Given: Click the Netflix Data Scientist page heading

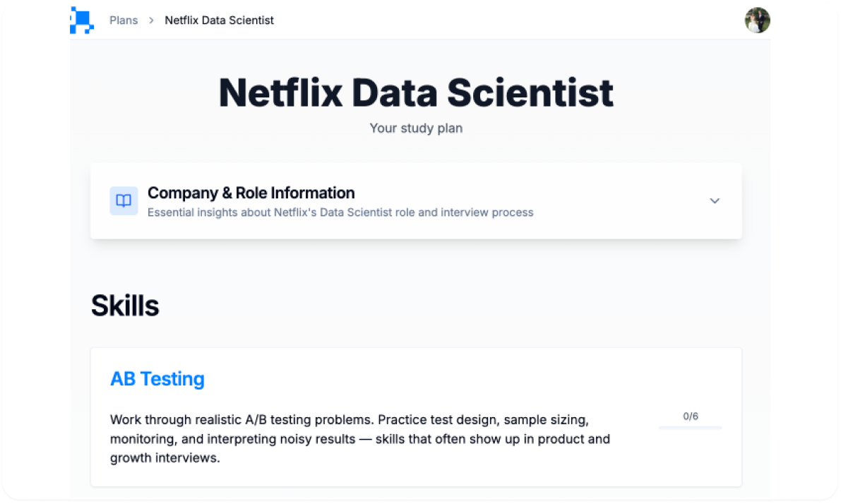Looking at the screenshot, I should (x=416, y=93).
